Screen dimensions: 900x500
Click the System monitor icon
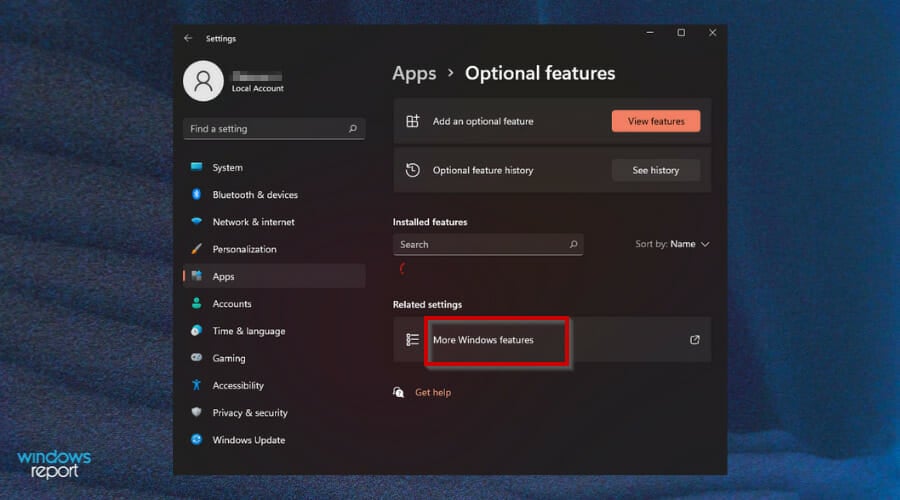coord(196,167)
